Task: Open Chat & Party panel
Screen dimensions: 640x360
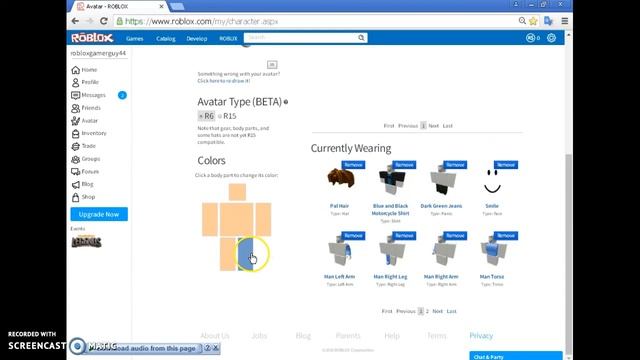Action: (516, 356)
